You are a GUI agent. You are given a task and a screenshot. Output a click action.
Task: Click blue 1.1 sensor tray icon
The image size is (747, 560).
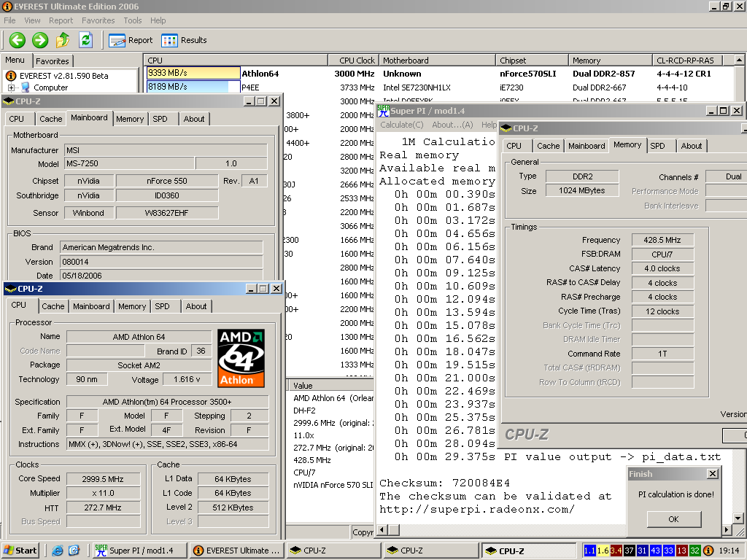coord(589,551)
